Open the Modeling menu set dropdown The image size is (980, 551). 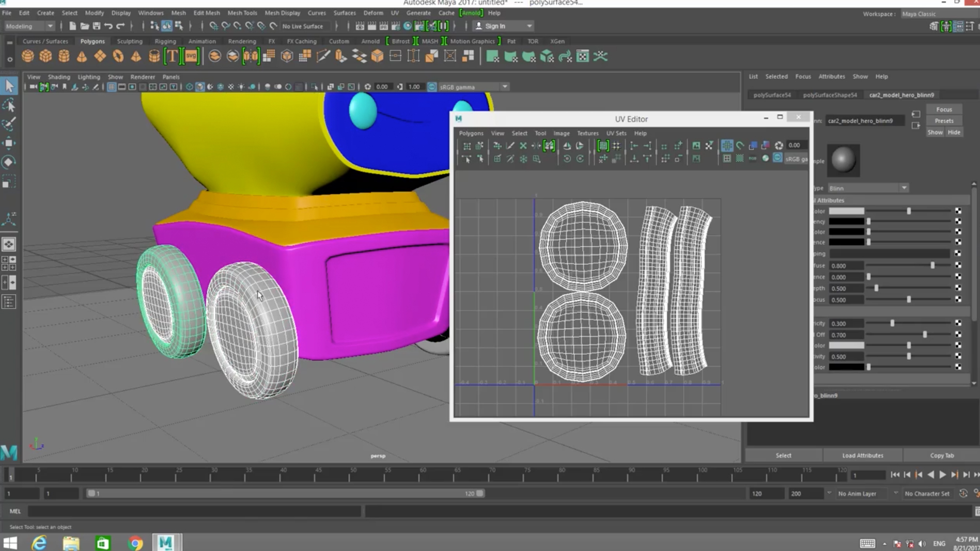tap(29, 26)
